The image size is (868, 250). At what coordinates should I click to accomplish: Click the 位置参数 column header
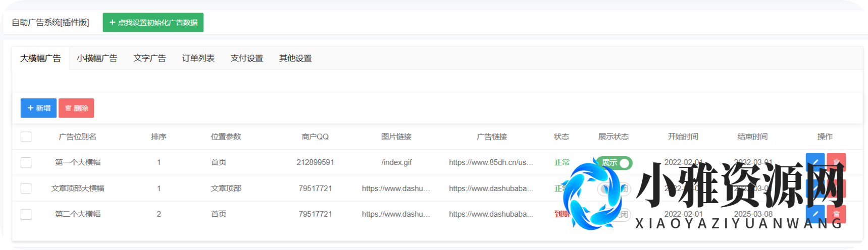(226, 137)
